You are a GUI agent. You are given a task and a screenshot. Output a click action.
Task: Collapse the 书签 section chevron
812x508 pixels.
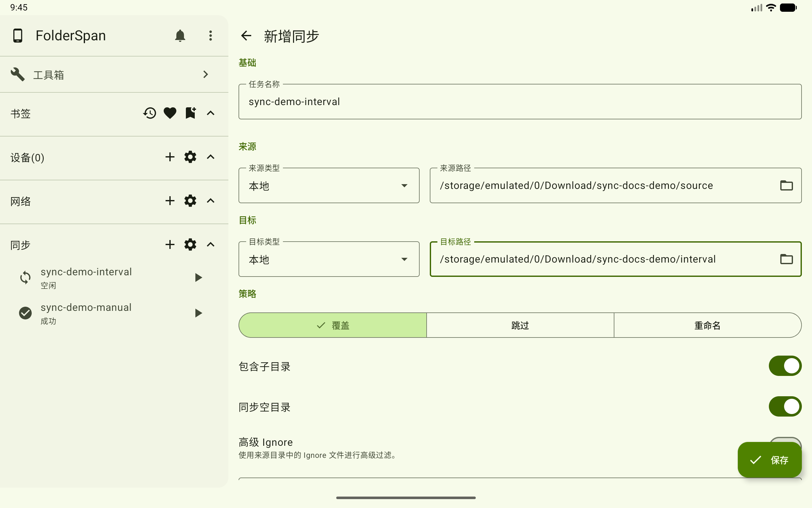pyautogui.click(x=210, y=113)
